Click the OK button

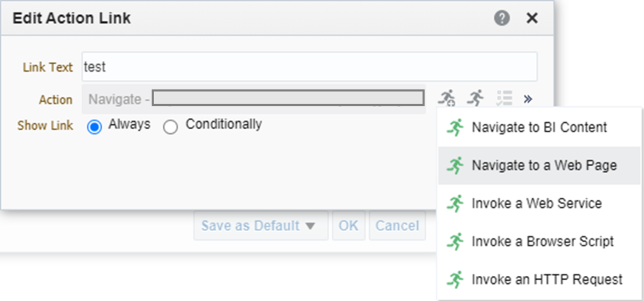[348, 225]
